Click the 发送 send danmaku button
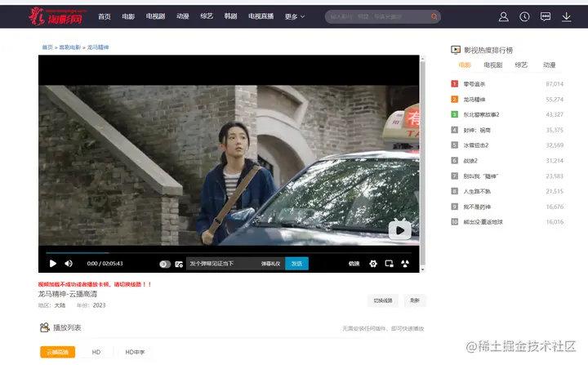 click(x=296, y=264)
